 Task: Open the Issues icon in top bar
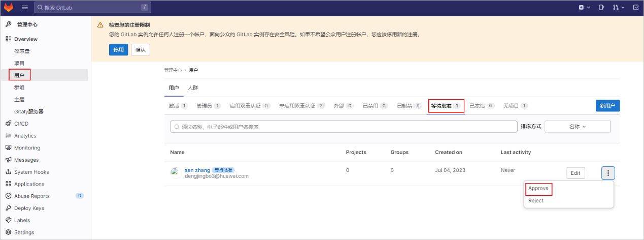click(601, 8)
